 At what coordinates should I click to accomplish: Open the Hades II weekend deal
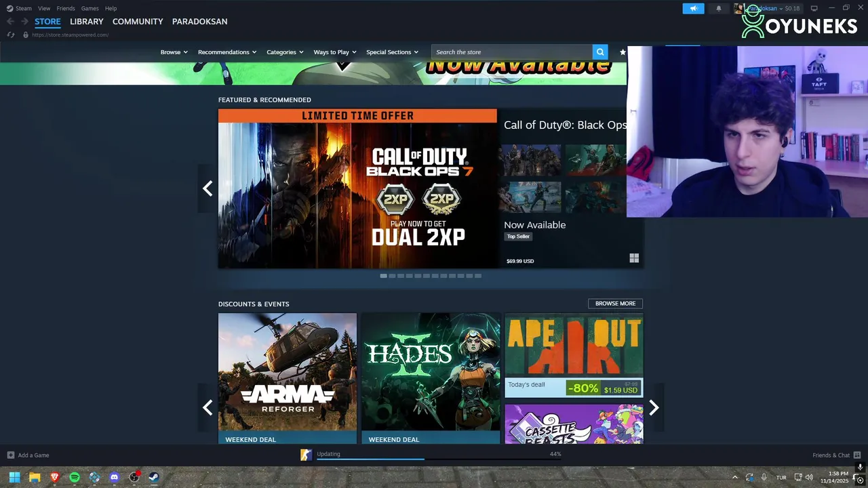[x=431, y=378]
